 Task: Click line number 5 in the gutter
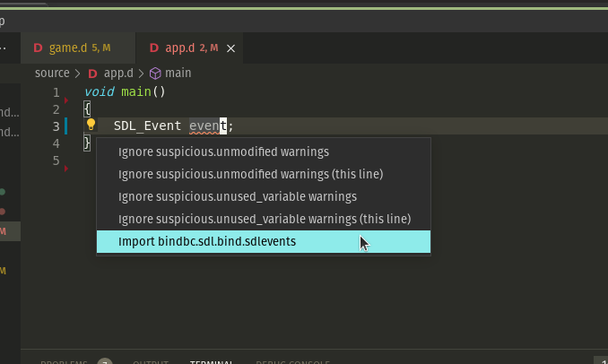[x=56, y=160]
